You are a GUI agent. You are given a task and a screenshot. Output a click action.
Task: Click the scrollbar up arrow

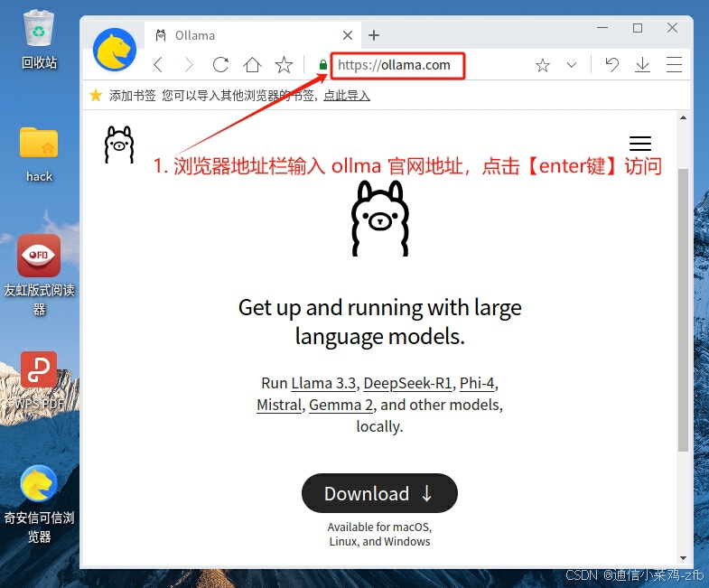(683, 117)
